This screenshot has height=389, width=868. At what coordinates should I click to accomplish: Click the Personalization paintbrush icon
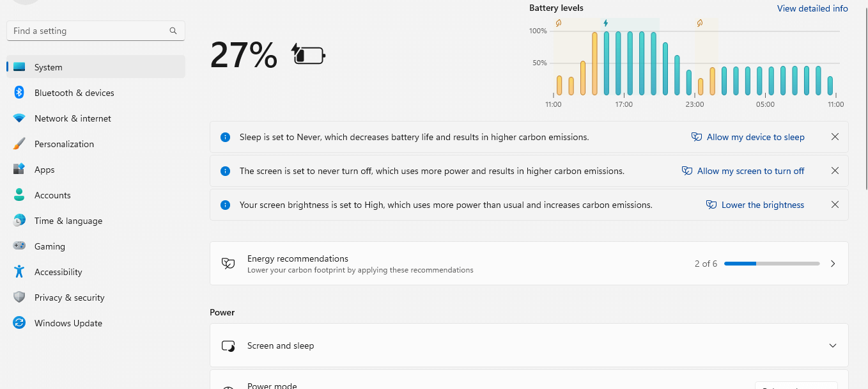pyautogui.click(x=19, y=144)
